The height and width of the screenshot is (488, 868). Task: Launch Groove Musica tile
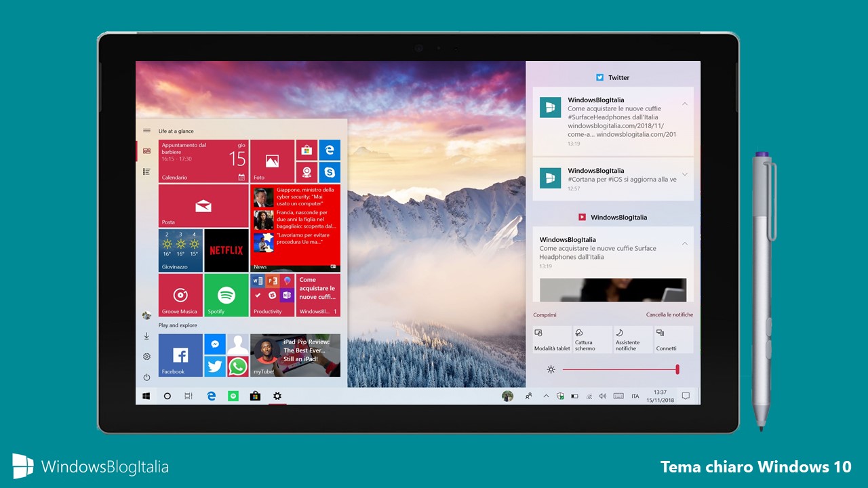[180, 295]
